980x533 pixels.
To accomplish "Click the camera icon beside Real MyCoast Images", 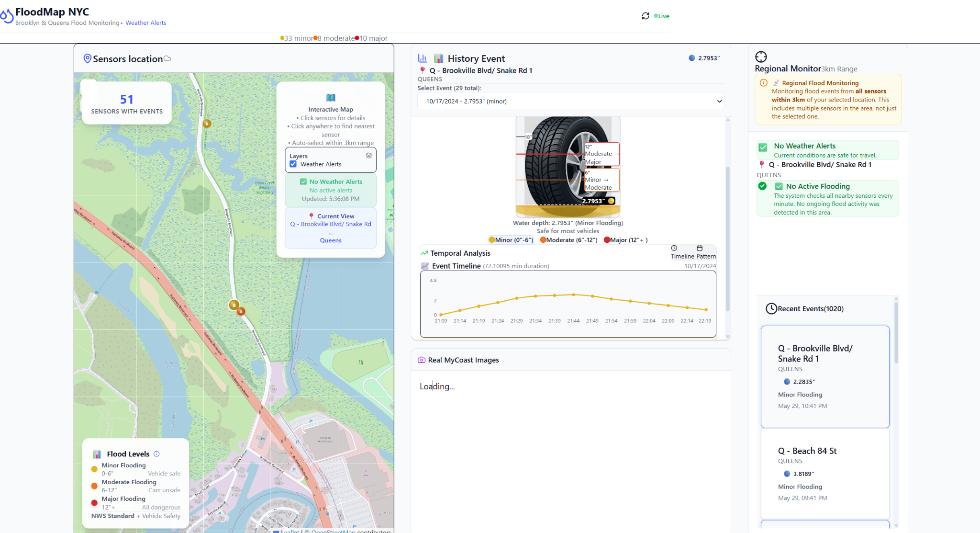I will click(422, 360).
